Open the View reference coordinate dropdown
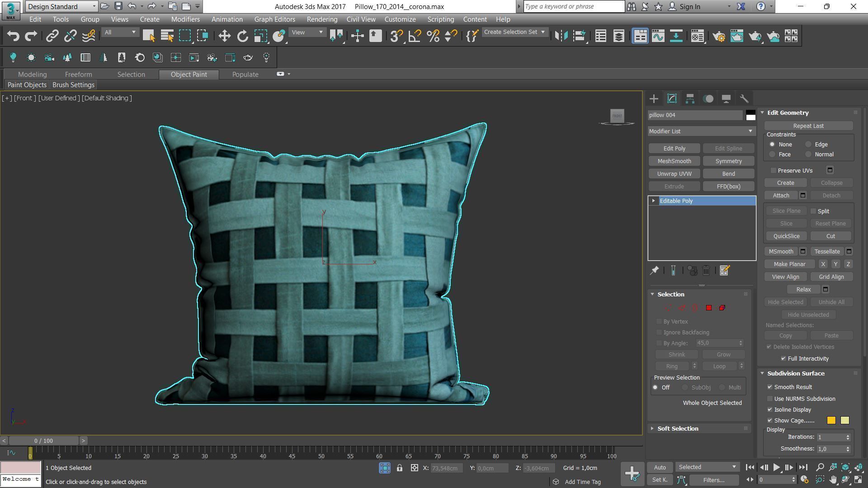Screen dimensions: 868x488 pyautogui.click(x=307, y=32)
